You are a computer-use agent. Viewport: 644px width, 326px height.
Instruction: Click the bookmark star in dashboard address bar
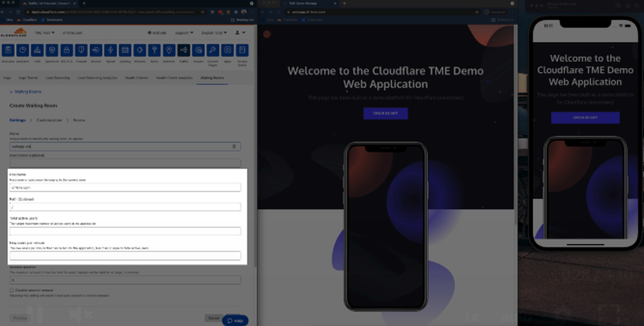tap(202, 12)
